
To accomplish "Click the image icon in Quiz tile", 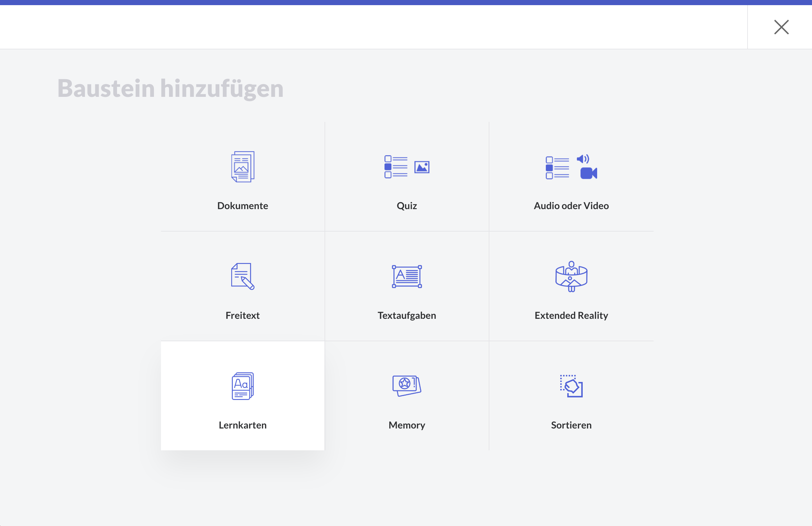I will (x=422, y=167).
